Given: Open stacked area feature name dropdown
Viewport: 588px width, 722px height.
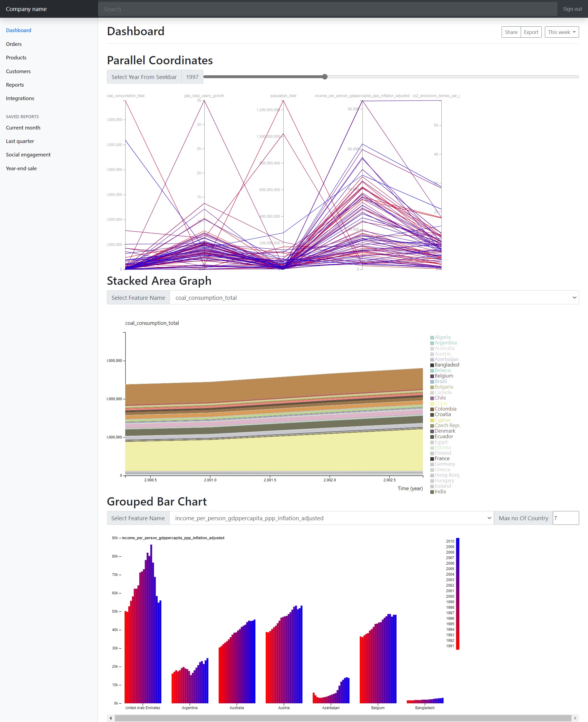Looking at the screenshot, I should pyautogui.click(x=374, y=297).
